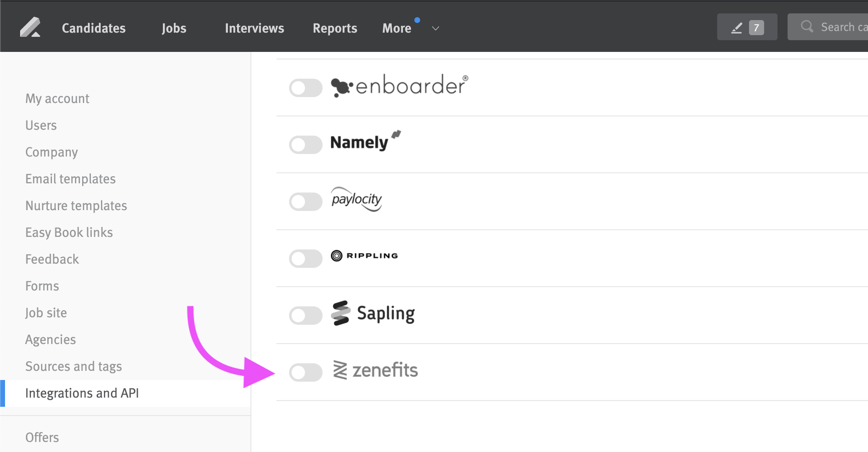Turn on the Namely integration
This screenshot has width=868, height=452.
point(306,144)
